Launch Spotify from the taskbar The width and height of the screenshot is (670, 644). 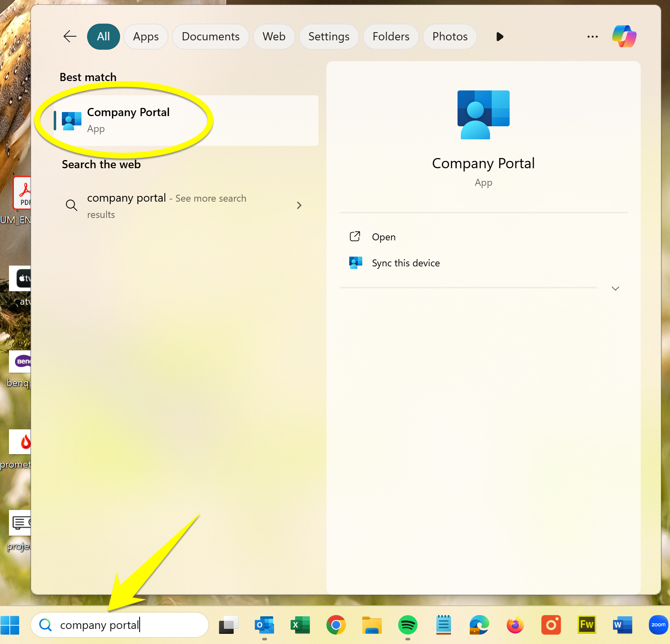point(407,625)
